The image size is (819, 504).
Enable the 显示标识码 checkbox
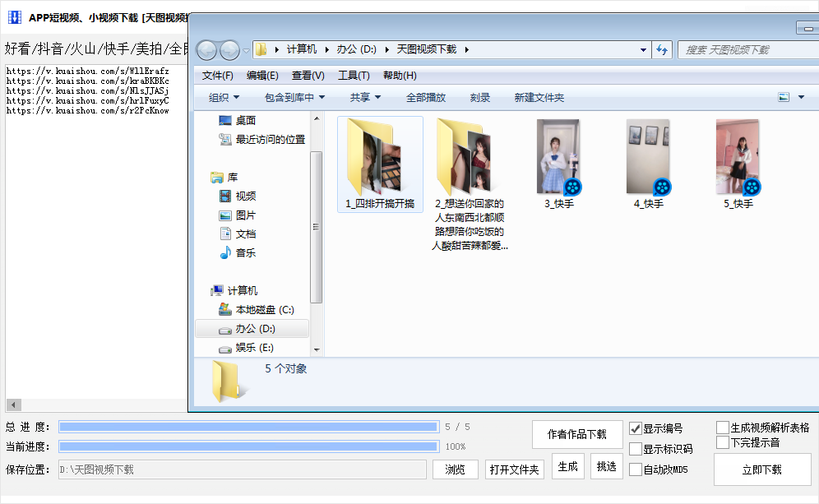[635, 449]
